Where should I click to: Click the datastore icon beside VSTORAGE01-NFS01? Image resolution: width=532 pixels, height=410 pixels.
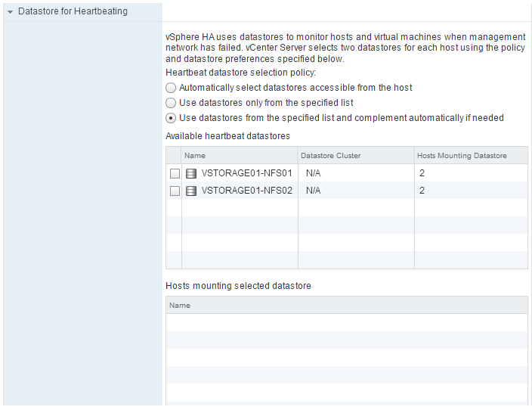(x=191, y=173)
